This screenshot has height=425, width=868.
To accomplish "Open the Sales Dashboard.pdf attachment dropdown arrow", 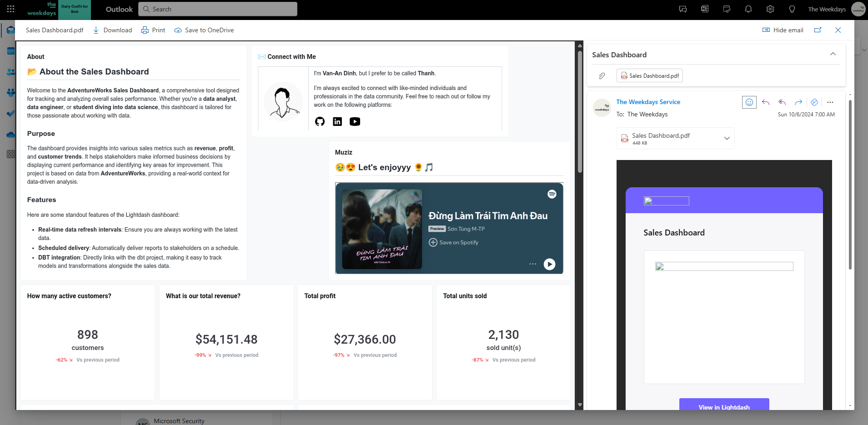I will click(727, 138).
